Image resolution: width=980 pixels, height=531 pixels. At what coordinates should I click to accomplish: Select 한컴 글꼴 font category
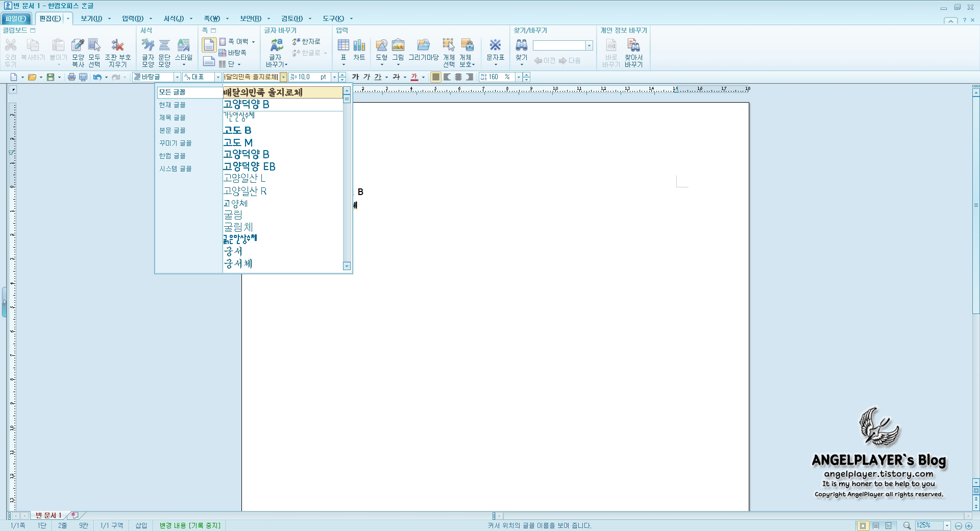[x=172, y=156]
